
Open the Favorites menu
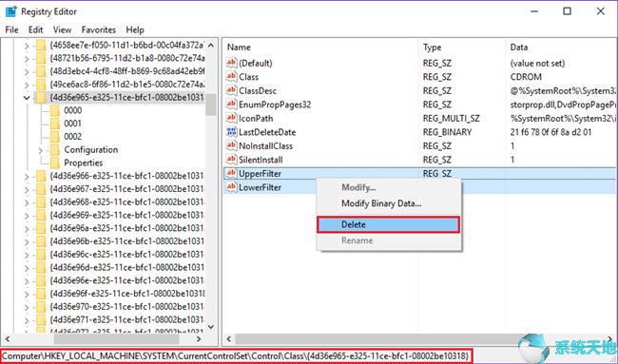(x=99, y=30)
